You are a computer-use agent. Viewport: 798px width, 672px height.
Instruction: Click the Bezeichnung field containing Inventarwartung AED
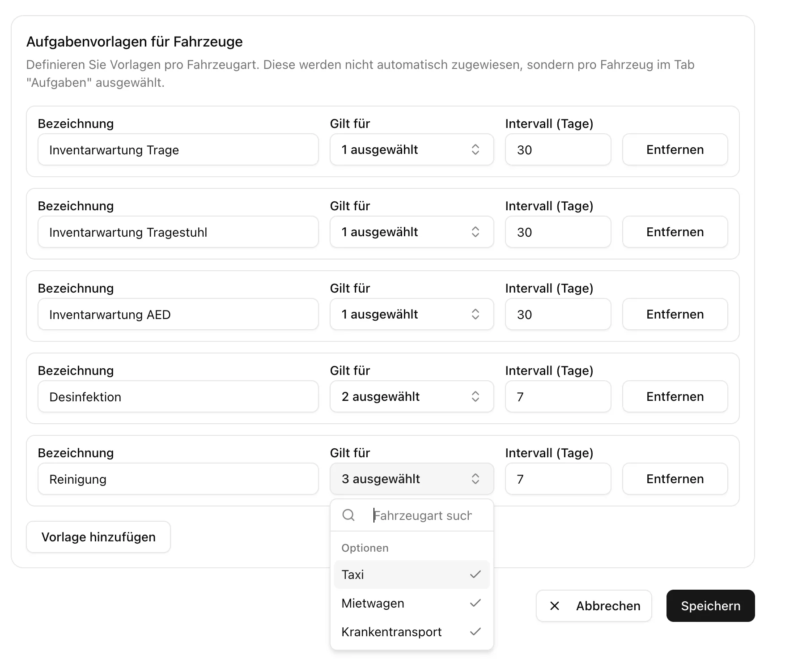click(178, 314)
